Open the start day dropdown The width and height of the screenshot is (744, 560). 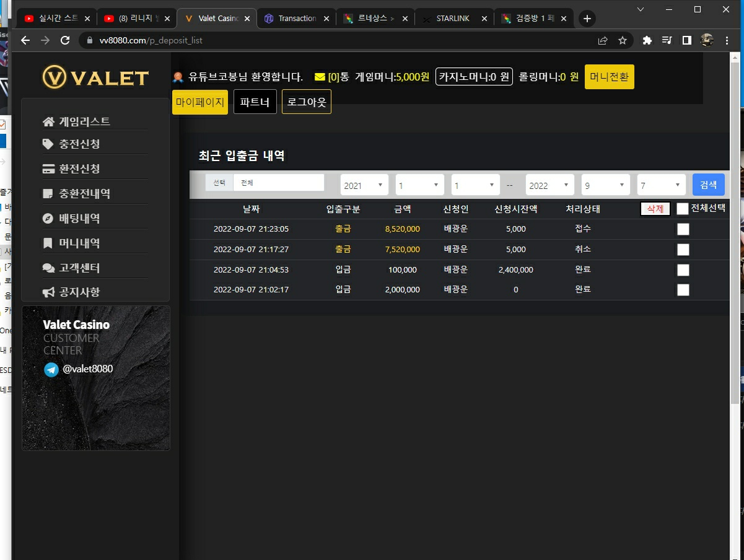(x=476, y=185)
